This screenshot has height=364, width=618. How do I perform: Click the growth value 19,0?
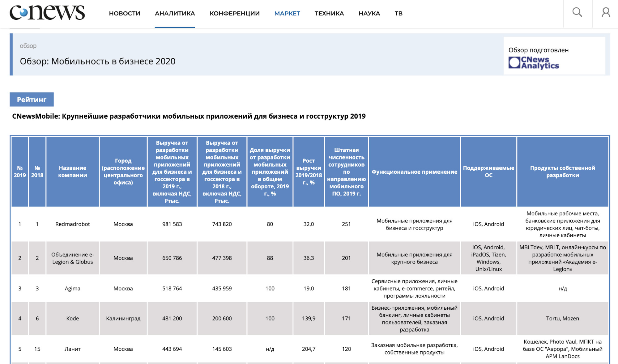tap(309, 288)
